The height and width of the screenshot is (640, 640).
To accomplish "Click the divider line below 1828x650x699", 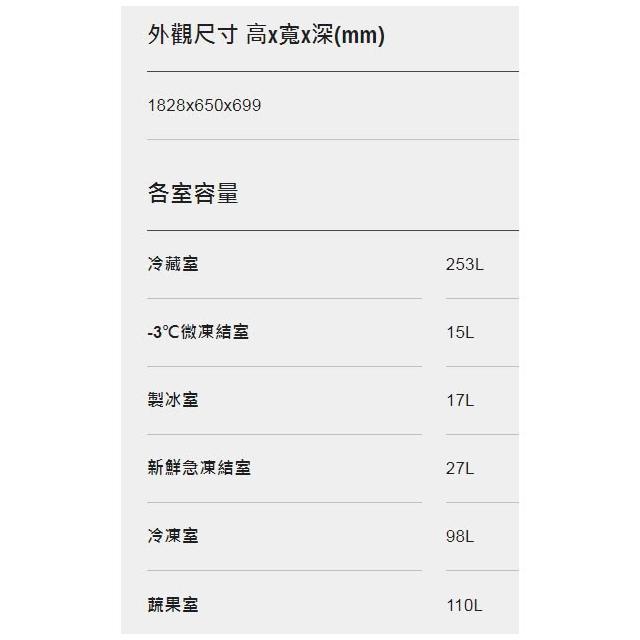I will click(332, 139).
